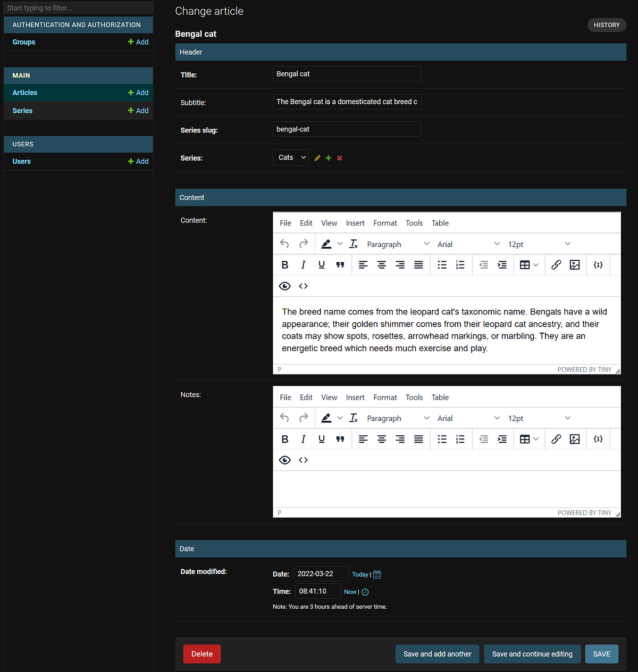Open the Table menu in the Notes editor
Viewport: 638px width, 672px height.
click(x=440, y=397)
